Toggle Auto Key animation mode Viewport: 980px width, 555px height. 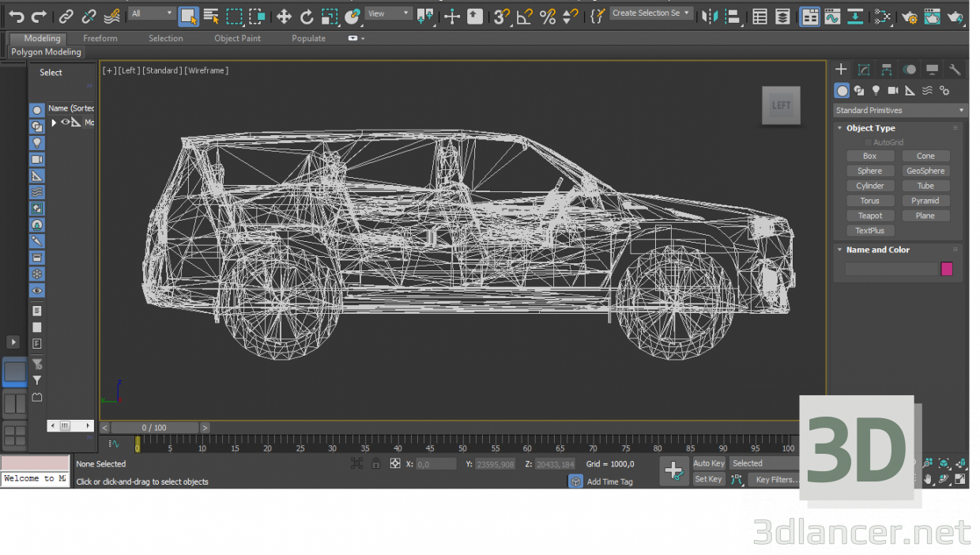coord(708,463)
